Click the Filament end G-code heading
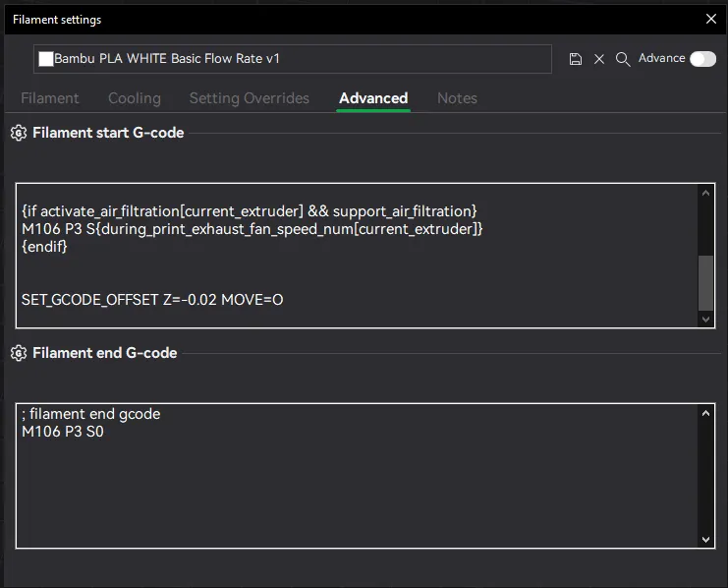 click(x=105, y=353)
